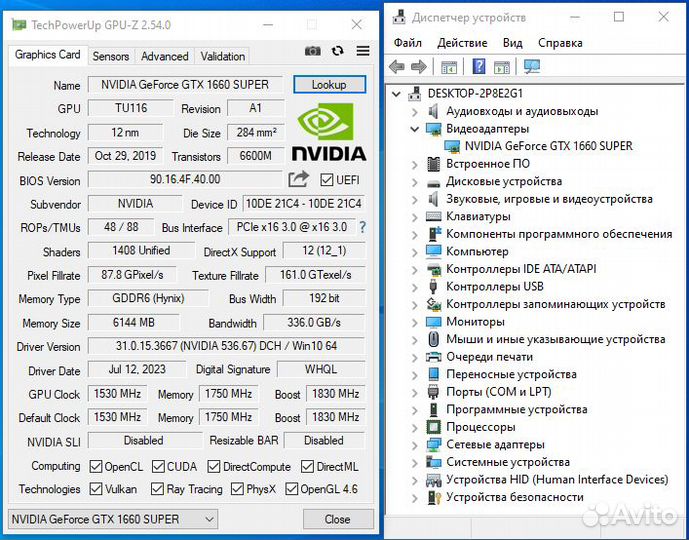
Task: Click the Bus Interface question mark
Action: pos(363,227)
